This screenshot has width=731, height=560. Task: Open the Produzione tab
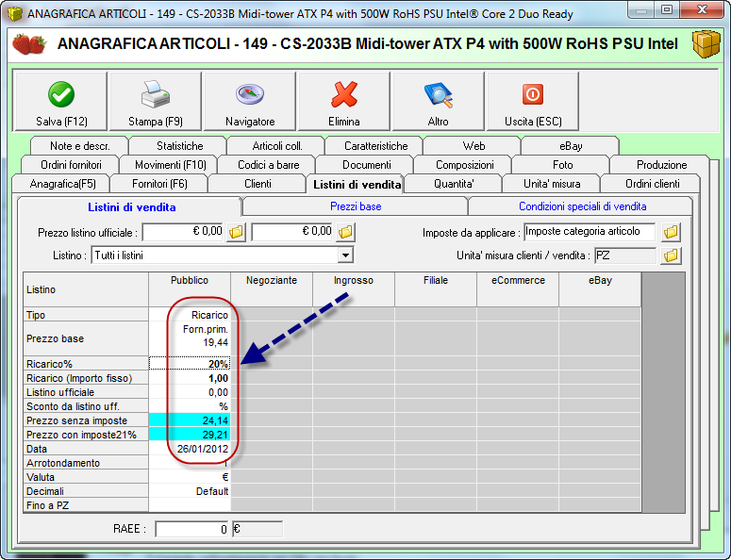point(661,165)
